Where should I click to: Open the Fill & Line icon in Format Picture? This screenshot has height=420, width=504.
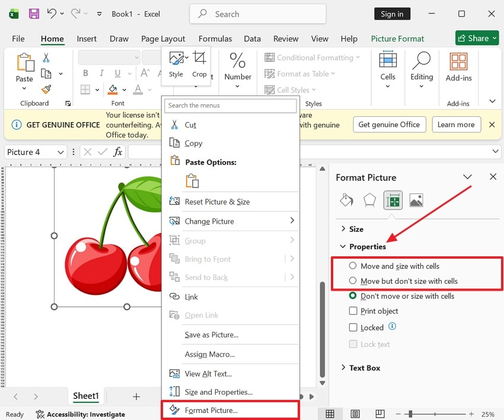[x=347, y=200]
